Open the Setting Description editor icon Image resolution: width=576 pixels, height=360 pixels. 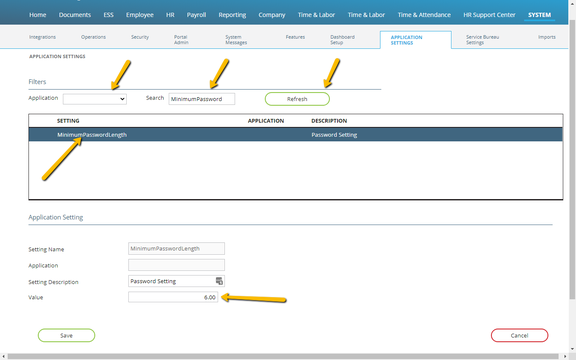point(219,281)
